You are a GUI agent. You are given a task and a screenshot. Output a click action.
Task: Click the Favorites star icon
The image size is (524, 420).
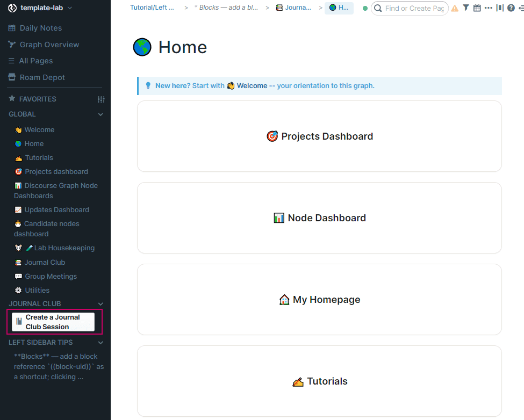pyautogui.click(x=12, y=98)
